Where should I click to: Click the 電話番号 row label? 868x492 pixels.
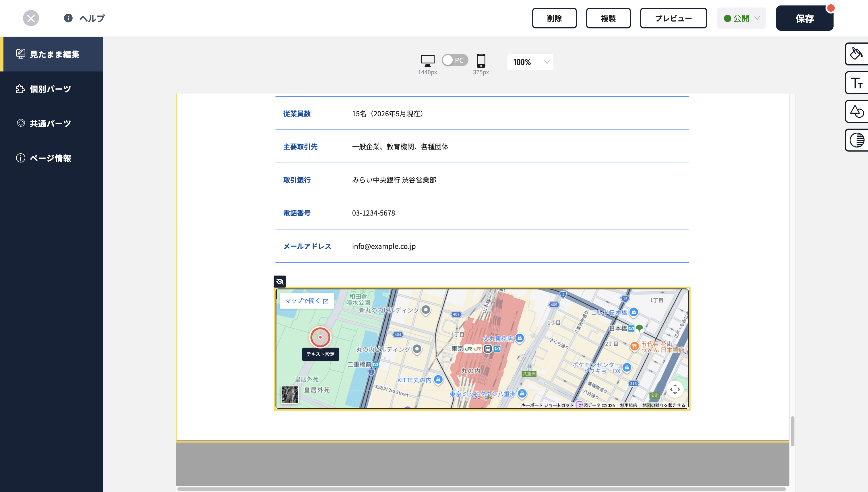tap(297, 213)
